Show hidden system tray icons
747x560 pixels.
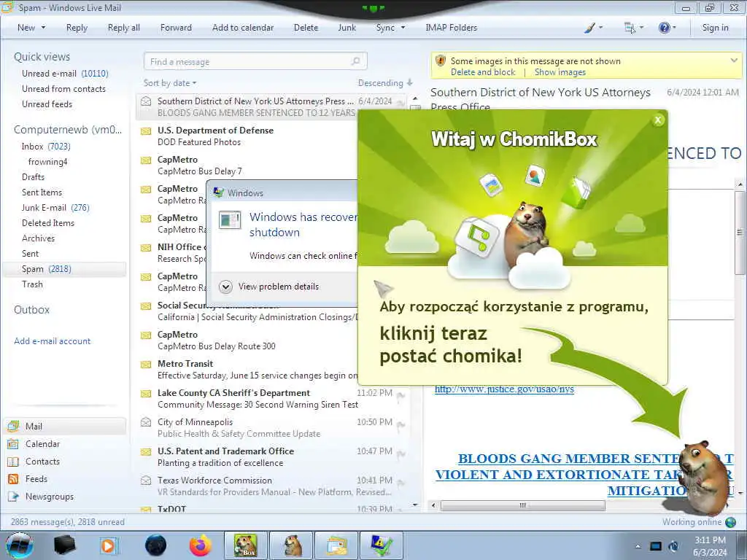[638, 546]
